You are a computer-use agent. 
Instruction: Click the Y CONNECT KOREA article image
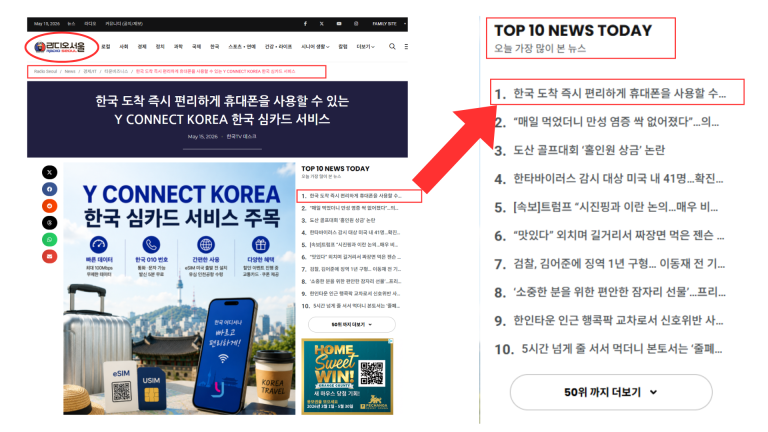[x=179, y=288]
